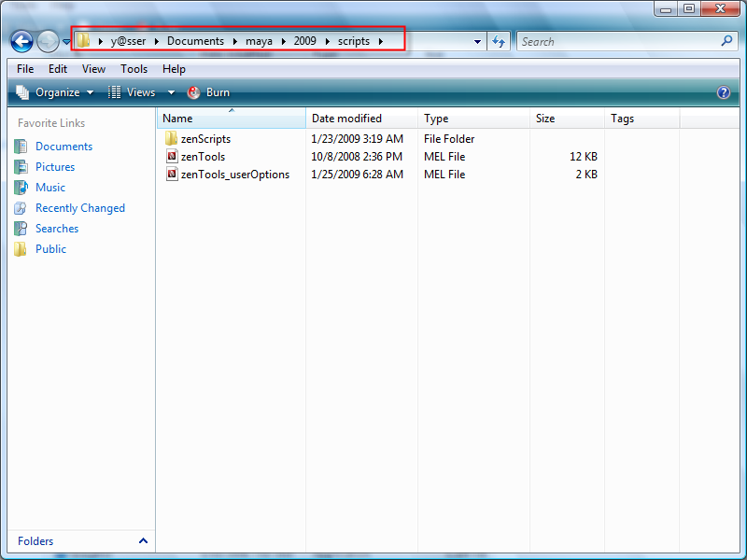The height and width of the screenshot is (560, 747).
Task: Click the search magnifier icon
Action: 726,41
